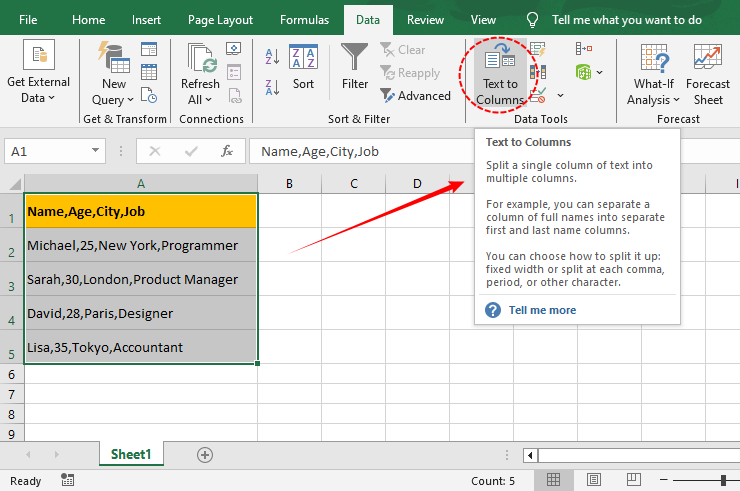Switch to Page Break Preview
Viewport: 740px width, 491px height.
pyautogui.click(x=633, y=480)
